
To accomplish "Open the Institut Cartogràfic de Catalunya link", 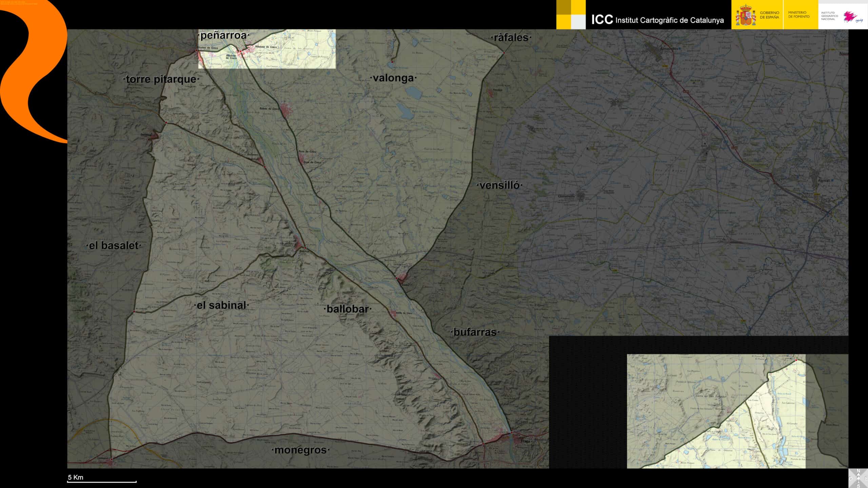I will (x=669, y=20).
